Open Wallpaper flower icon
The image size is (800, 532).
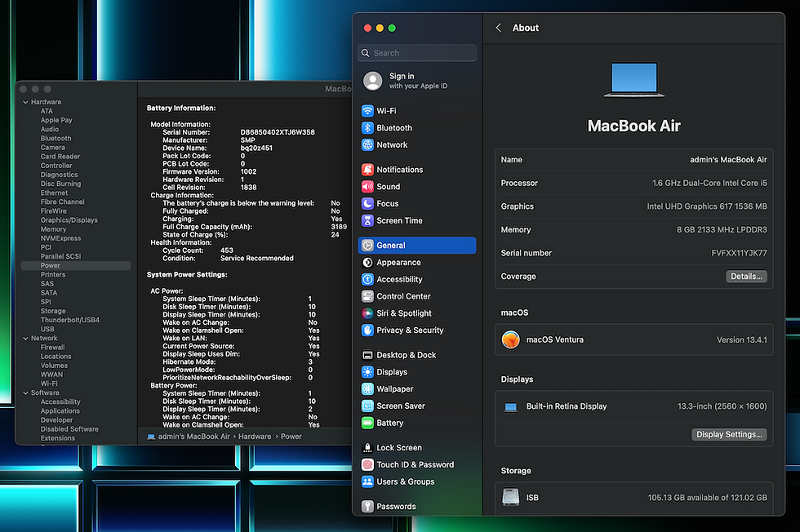click(x=367, y=388)
